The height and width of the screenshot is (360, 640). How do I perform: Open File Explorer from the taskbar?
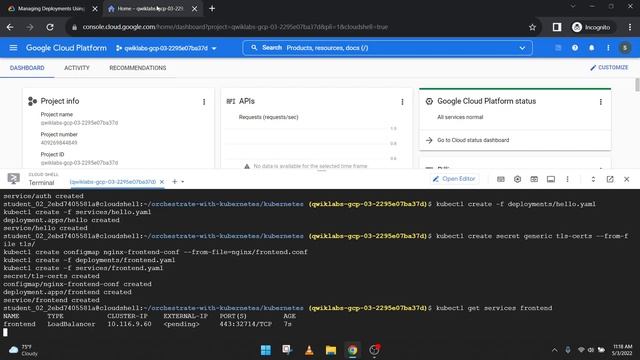tap(331, 350)
